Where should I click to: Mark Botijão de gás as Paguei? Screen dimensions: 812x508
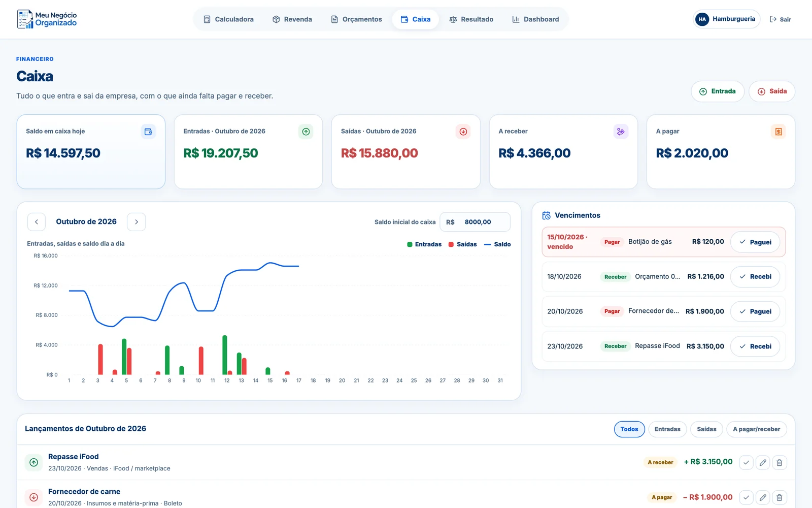755,242
